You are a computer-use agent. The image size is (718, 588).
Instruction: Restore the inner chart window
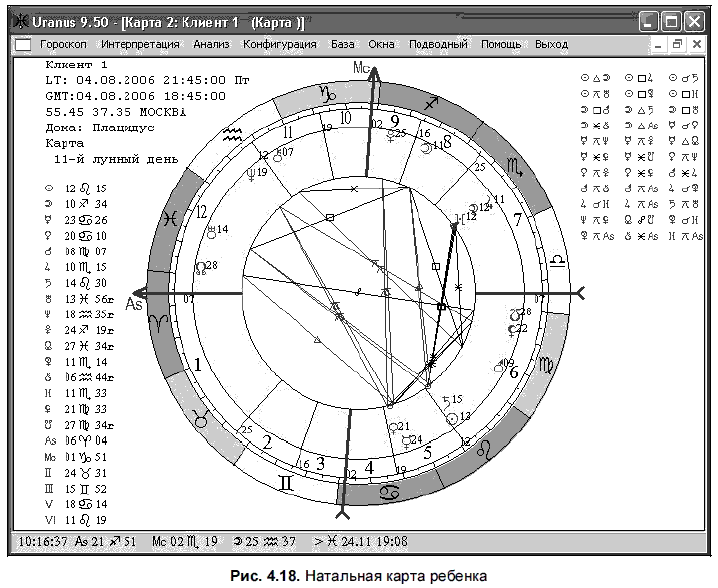tap(677, 44)
